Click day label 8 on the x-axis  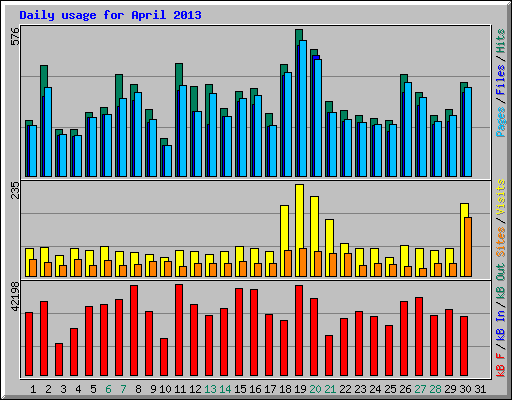click(x=138, y=389)
